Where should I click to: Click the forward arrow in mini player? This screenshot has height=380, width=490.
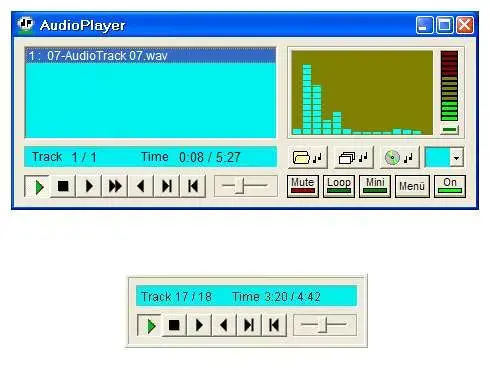tap(199, 325)
